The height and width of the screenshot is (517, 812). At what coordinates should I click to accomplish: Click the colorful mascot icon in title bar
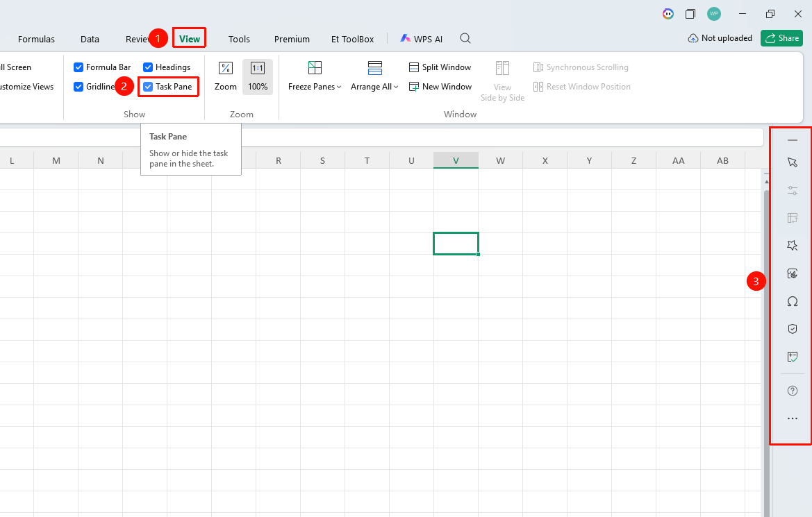click(668, 14)
